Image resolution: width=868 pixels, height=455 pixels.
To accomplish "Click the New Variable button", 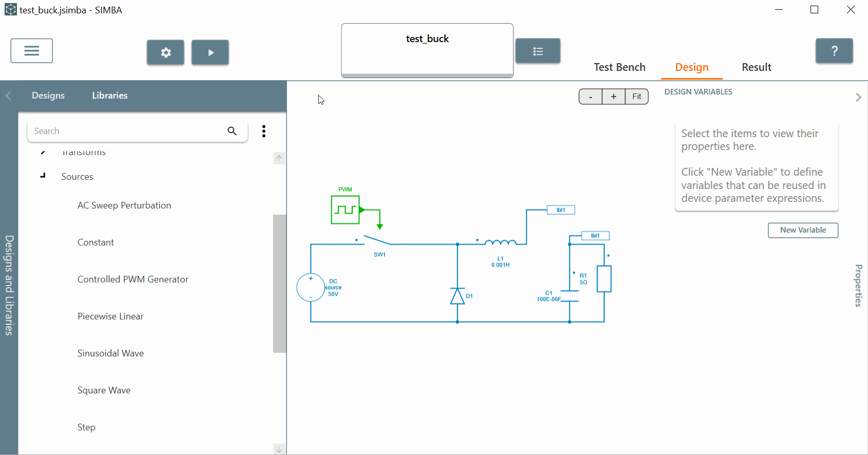I will pos(803,230).
